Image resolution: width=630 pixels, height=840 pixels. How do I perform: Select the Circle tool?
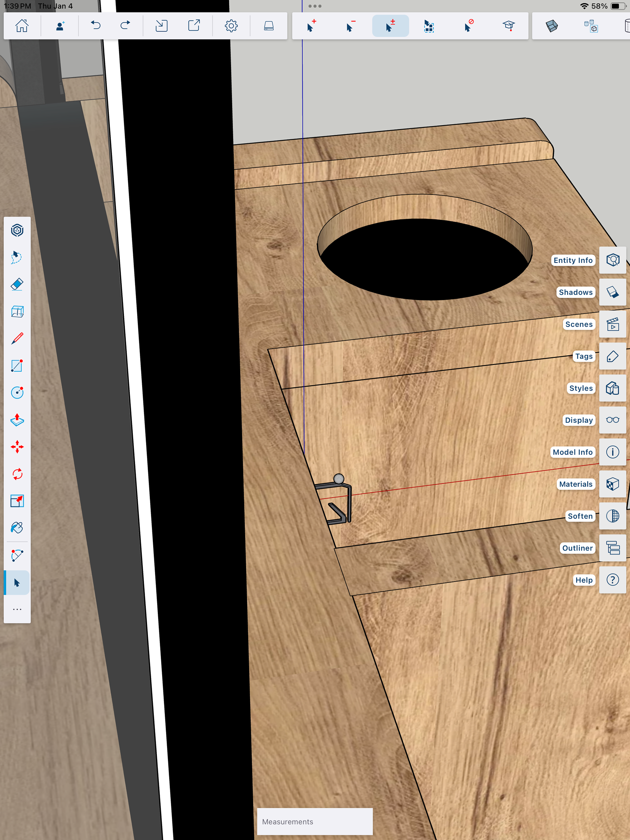[x=17, y=392]
